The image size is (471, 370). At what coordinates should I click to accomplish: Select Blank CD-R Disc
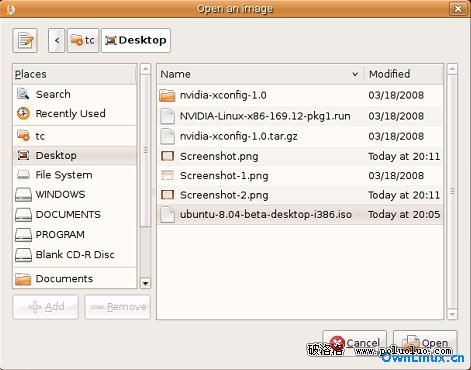click(x=75, y=255)
